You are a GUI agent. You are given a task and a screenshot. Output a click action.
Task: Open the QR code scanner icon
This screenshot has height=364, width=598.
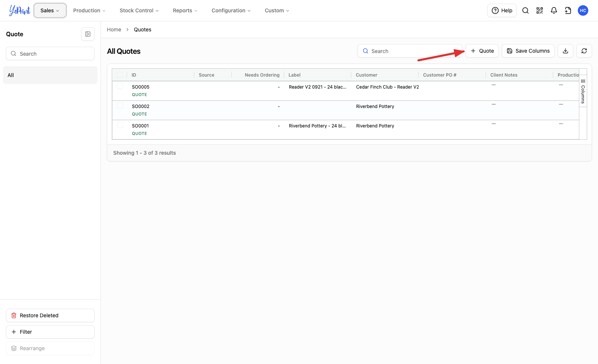pyautogui.click(x=540, y=10)
